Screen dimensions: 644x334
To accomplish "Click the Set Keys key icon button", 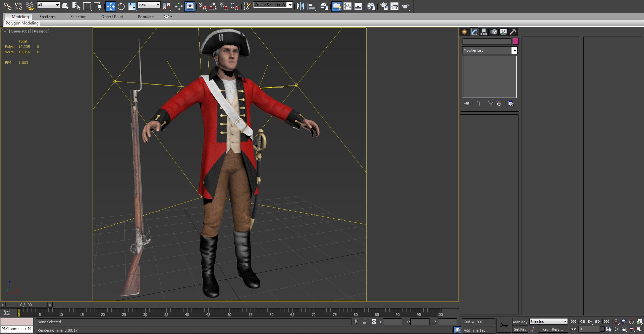I will click(503, 325).
